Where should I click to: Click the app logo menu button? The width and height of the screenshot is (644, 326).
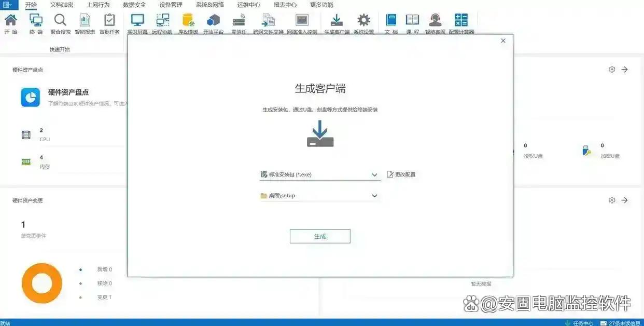tap(10, 5)
